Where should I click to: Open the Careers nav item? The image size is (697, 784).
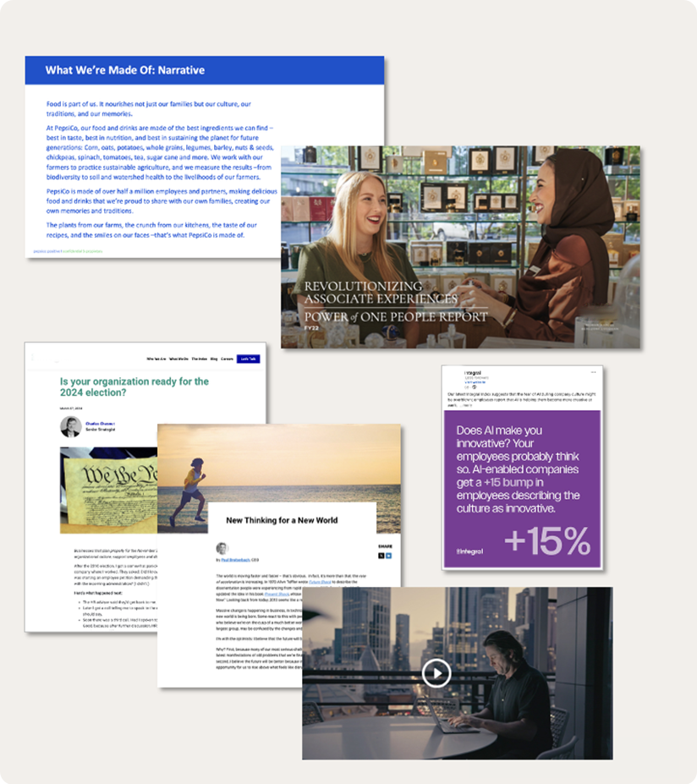(227, 359)
